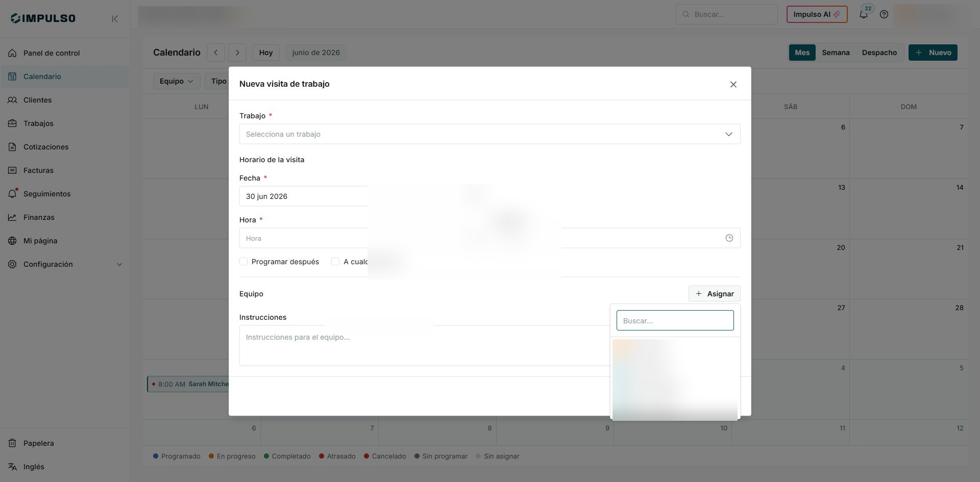Screen dimensions: 980x482
Task: Focus the Hora time input
Action: point(489,238)
